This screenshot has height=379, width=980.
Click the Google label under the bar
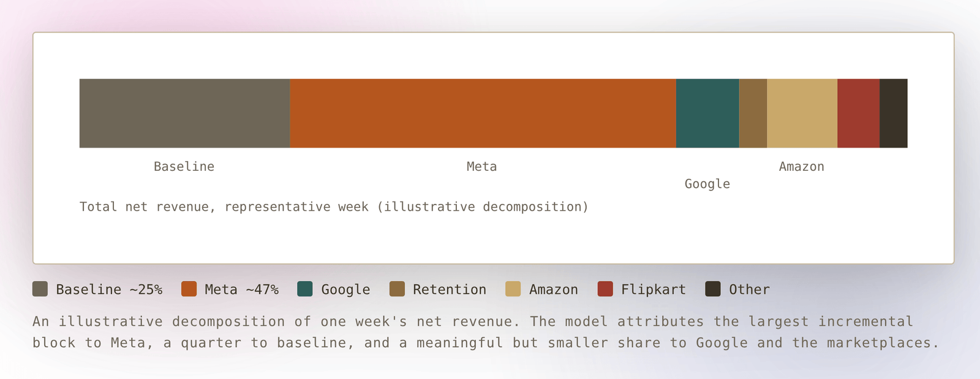[707, 184]
